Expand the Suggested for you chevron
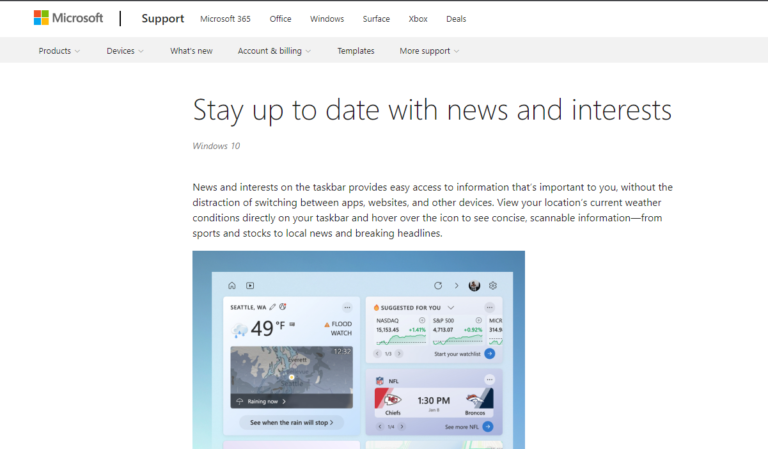Viewport: 768px width, 449px height. tap(451, 307)
